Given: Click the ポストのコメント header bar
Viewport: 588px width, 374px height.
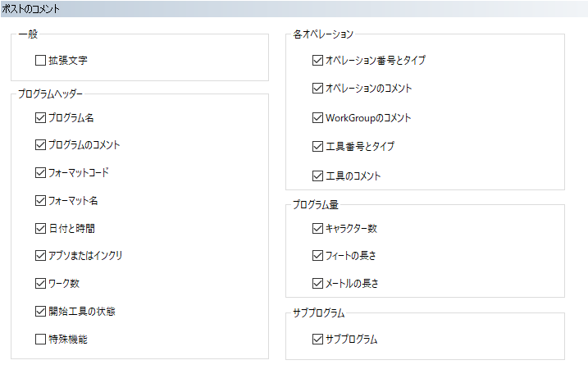Looking at the screenshot, I should pos(294,8).
